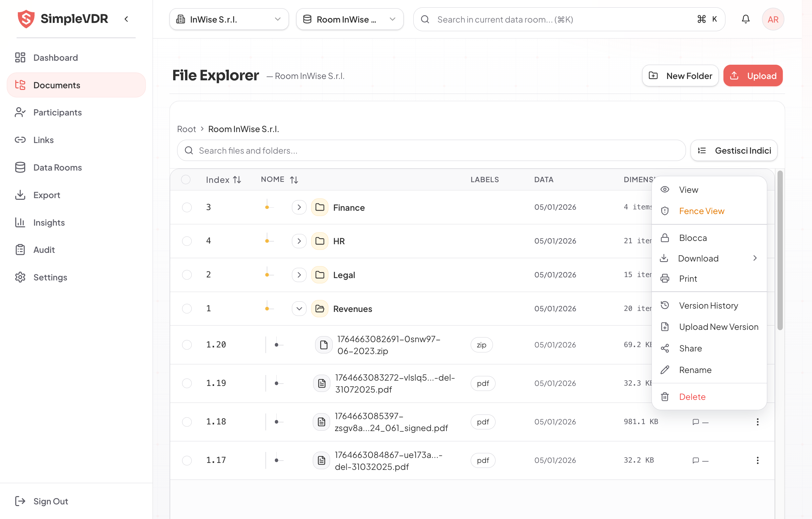812x519 pixels.
Task: Open the comment icon on row 1.18
Action: [695, 422]
